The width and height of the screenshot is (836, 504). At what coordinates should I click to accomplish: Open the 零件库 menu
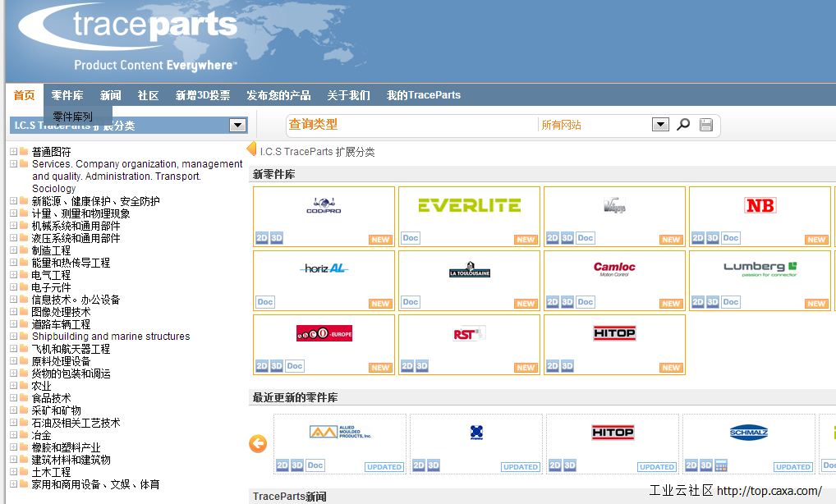pos(67,95)
